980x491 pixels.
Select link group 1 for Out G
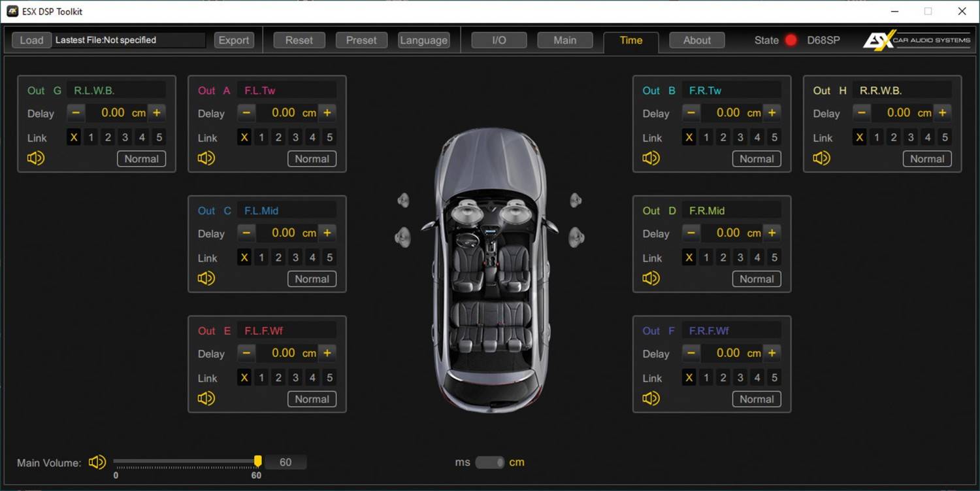coord(91,137)
